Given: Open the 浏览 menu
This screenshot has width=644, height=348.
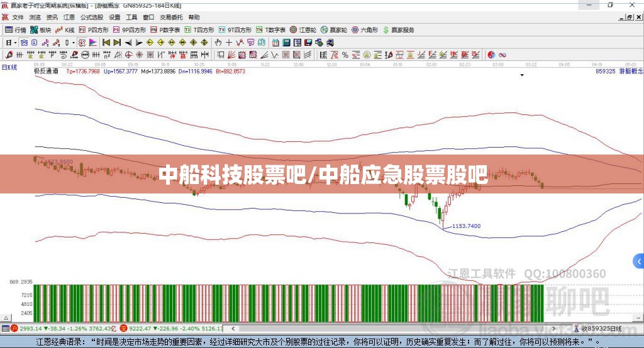Looking at the screenshot, I should click(x=35, y=17).
